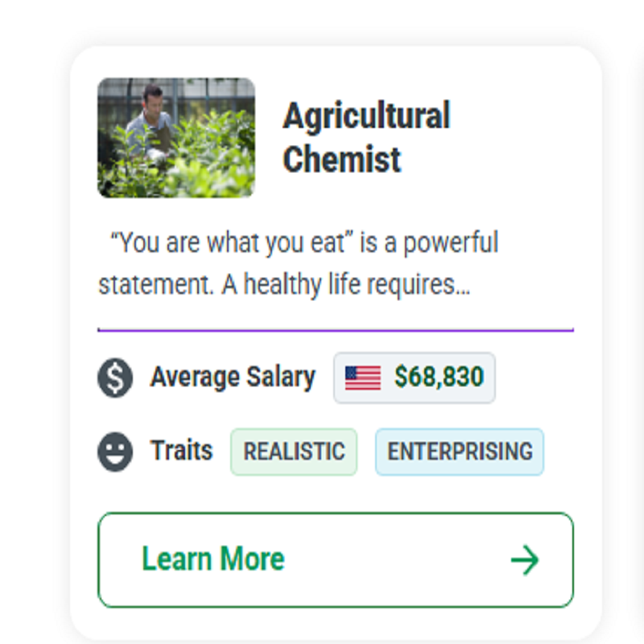The image size is (644, 644).
Task: Open the Agricultural Chemist thumbnail photo
Action: pos(176,138)
